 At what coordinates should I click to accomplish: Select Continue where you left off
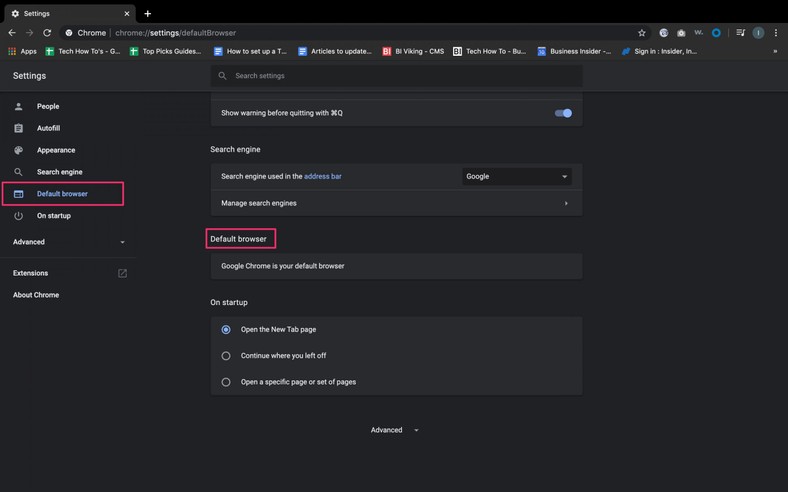coord(226,356)
